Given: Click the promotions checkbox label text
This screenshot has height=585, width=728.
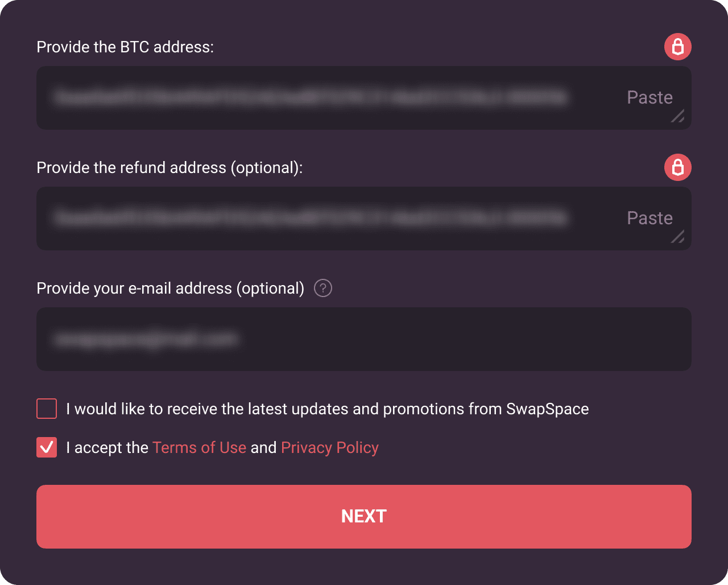Looking at the screenshot, I should click(x=327, y=409).
